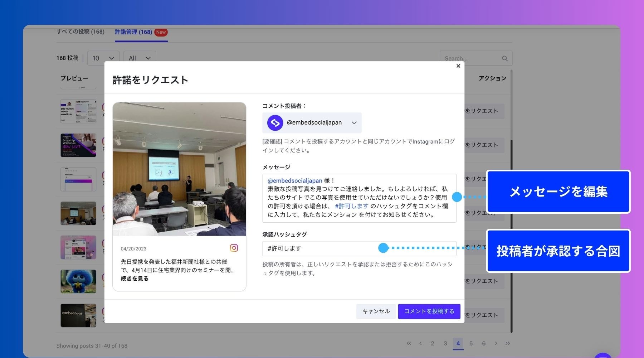644x358 pixels.
Task: Click コメントを投稿する button
Action: pos(429,311)
